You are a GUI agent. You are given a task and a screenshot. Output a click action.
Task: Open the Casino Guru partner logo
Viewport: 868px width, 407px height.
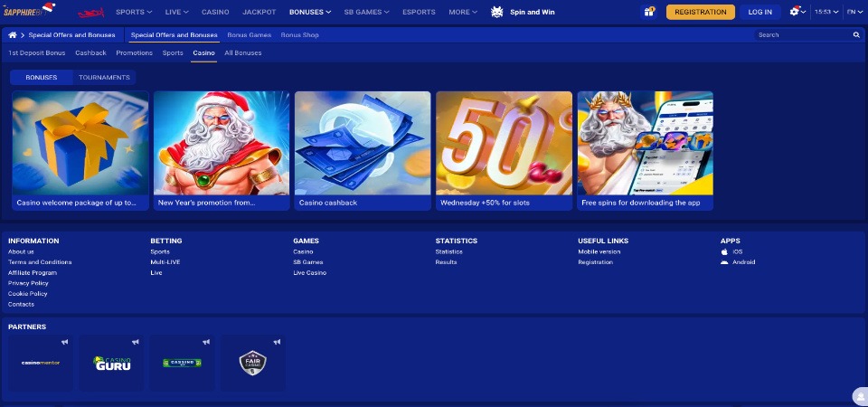point(111,363)
